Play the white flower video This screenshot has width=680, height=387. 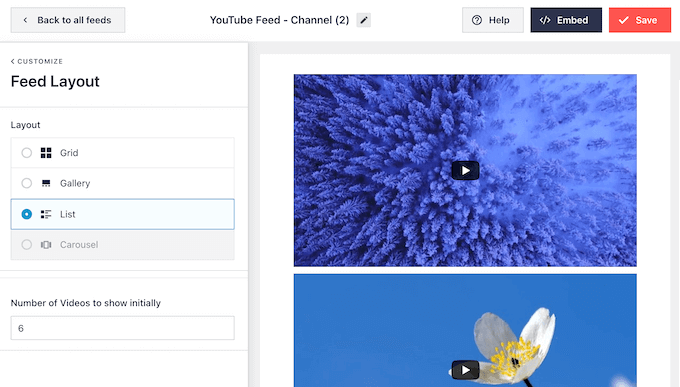pos(465,370)
